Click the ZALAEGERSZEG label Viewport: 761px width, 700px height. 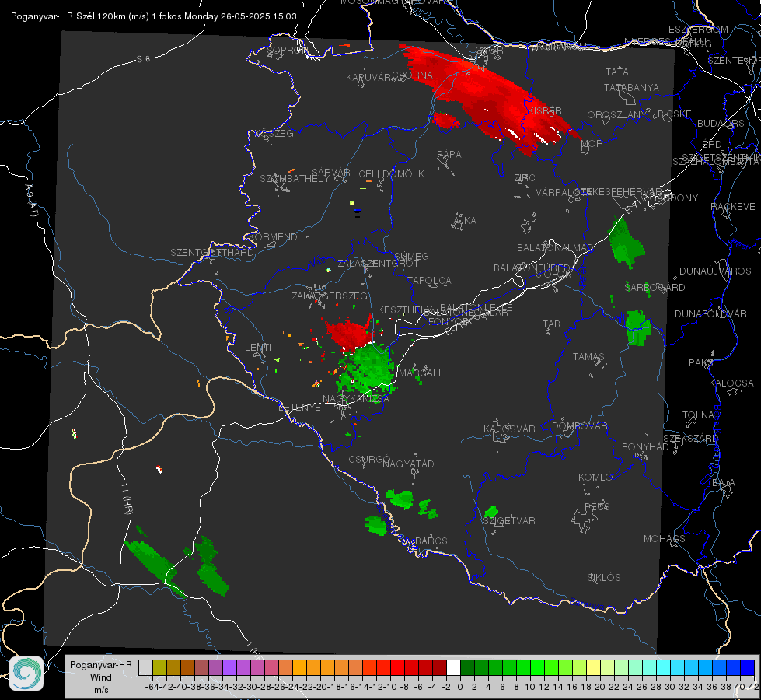tap(330, 296)
